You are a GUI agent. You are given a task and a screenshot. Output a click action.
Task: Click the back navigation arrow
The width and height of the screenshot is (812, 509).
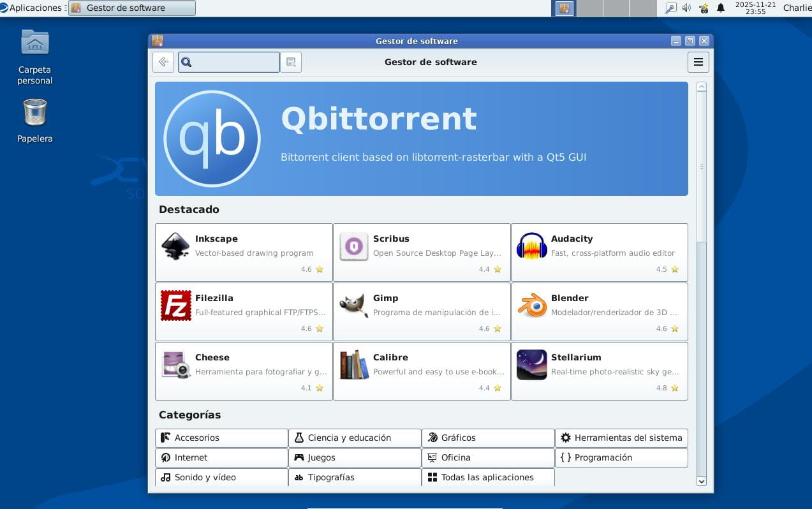point(163,62)
